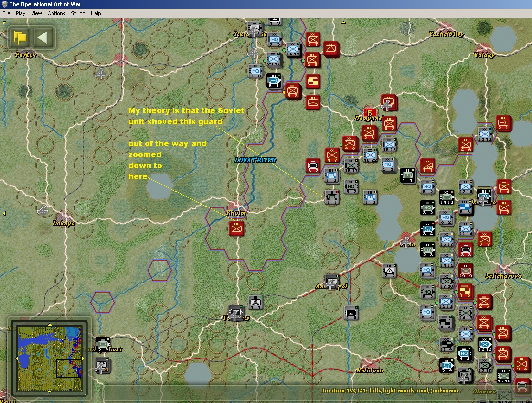Open the File menu

pyautogui.click(x=6, y=13)
